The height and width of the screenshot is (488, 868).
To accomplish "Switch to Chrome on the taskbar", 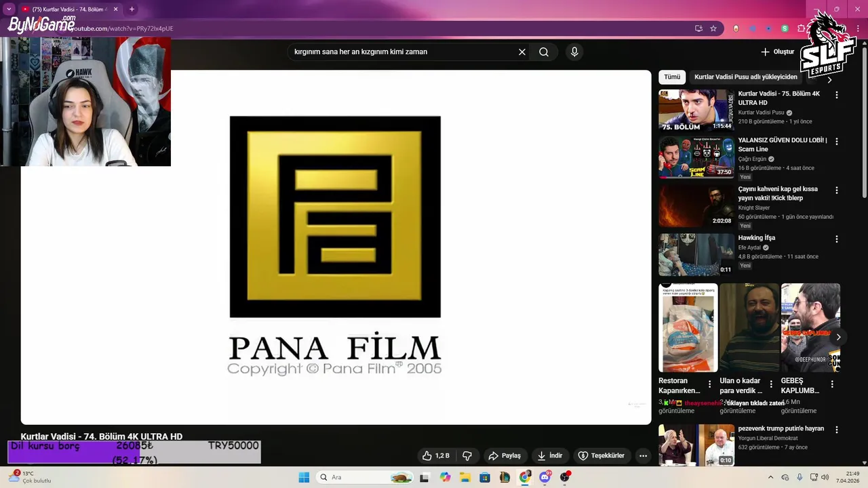I will pyautogui.click(x=525, y=477).
